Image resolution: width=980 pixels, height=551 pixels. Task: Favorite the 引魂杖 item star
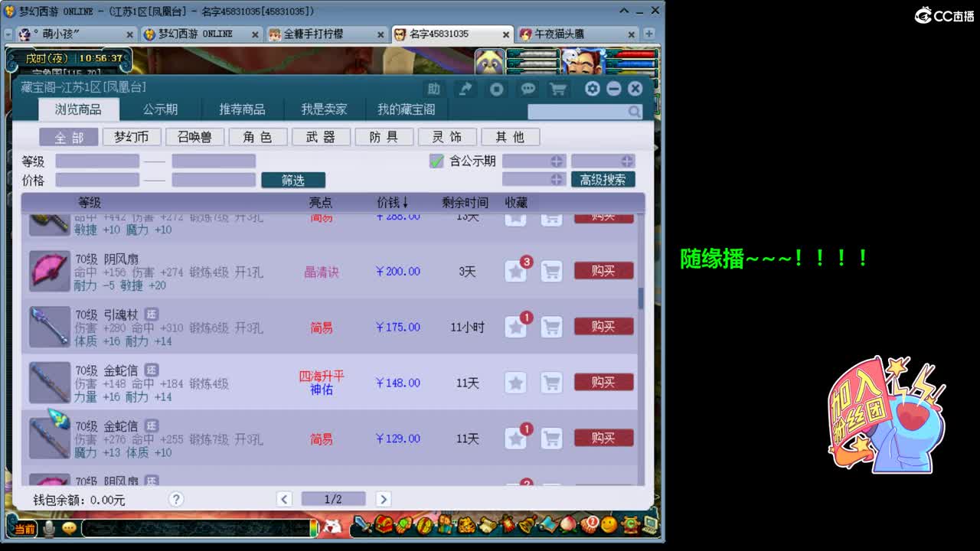pos(516,328)
